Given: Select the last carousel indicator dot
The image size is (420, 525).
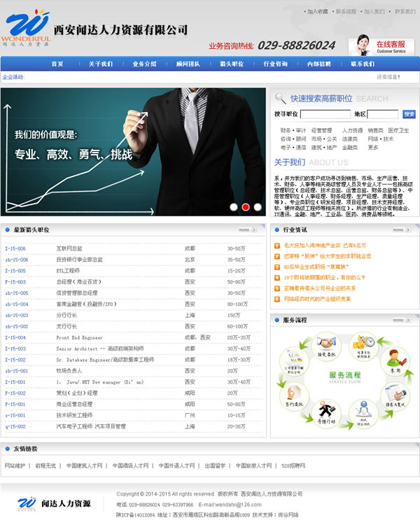Looking at the screenshot, I should pos(258,207).
